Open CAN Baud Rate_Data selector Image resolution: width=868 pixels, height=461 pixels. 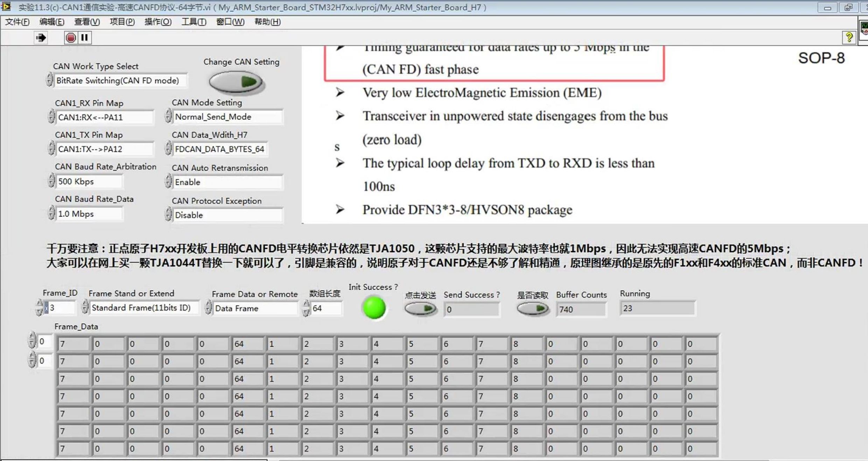[x=89, y=214]
